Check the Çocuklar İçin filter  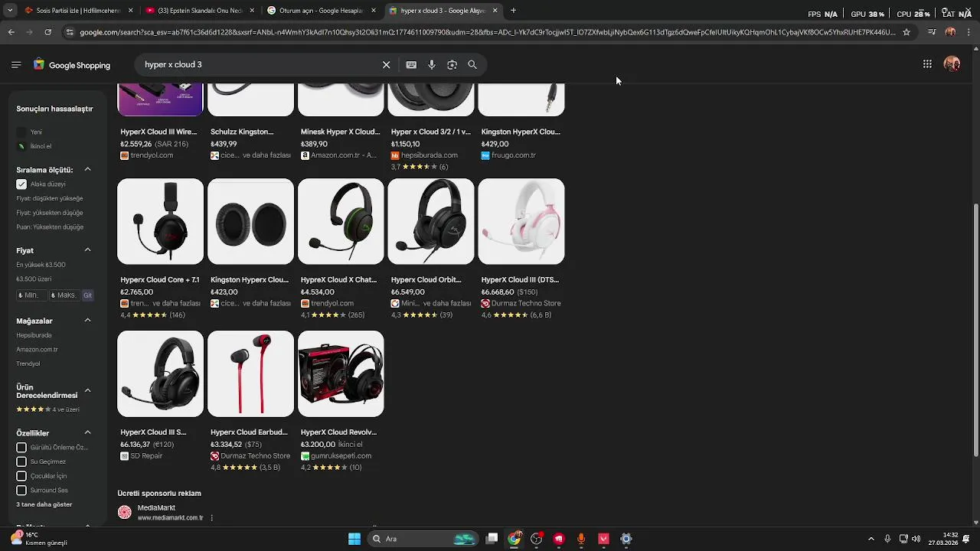click(x=21, y=476)
